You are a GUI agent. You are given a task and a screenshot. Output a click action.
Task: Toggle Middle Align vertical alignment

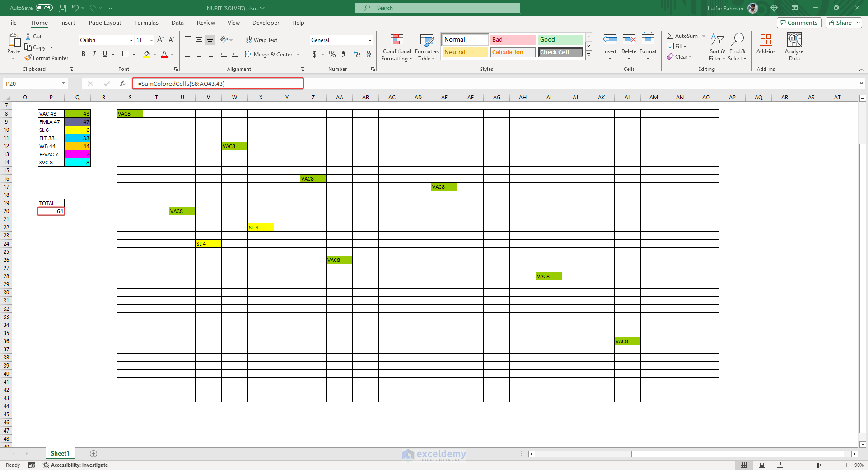[199, 40]
